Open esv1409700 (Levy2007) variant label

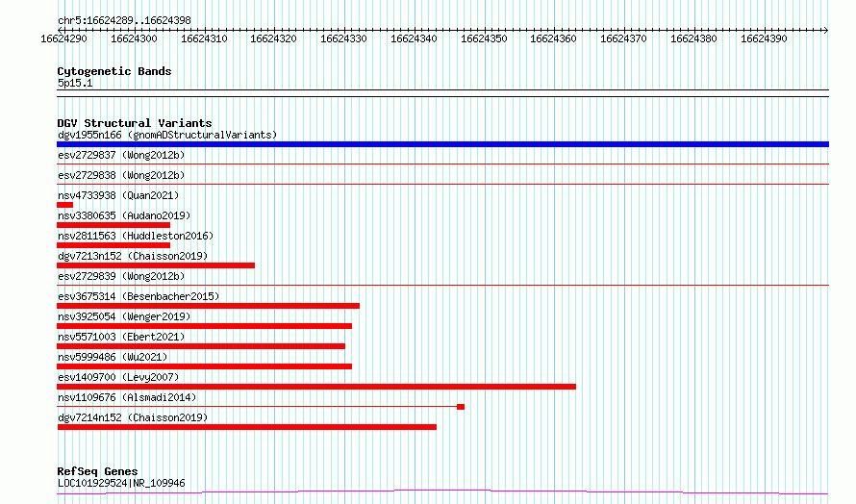click(x=118, y=377)
